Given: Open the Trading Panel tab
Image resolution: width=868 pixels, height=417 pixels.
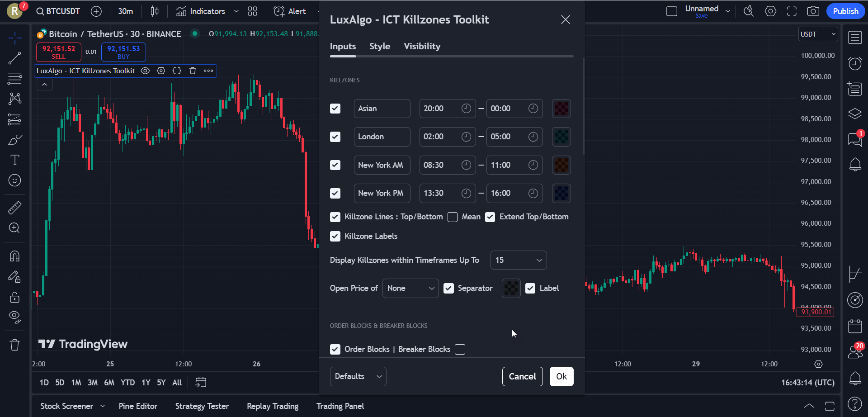Looking at the screenshot, I should tap(340, 406).
